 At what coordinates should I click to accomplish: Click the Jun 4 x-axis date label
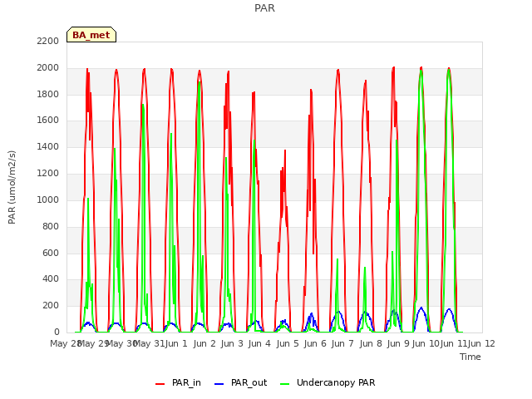pos(259,343)
